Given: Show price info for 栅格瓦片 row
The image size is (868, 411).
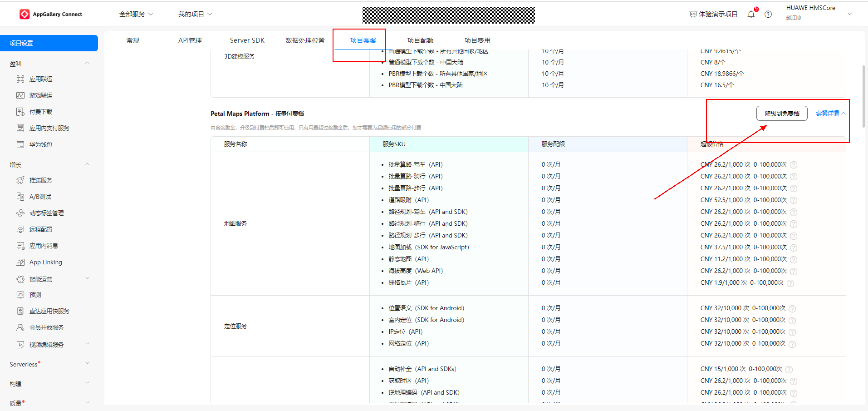Looking at the screenshot, I should (790, 283).
